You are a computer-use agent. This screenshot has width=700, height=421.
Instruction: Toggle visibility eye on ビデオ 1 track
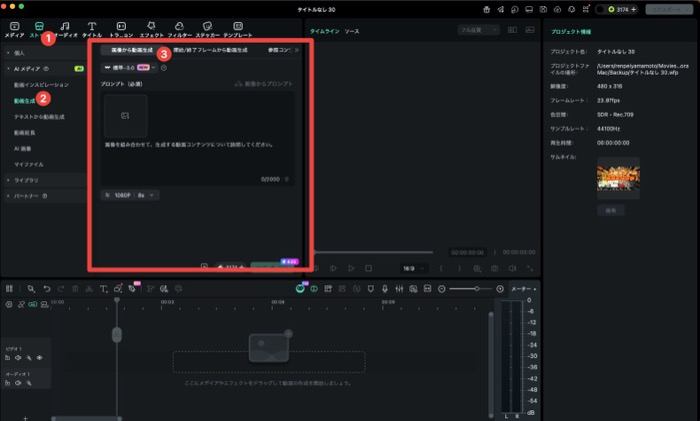pos(39,358)
